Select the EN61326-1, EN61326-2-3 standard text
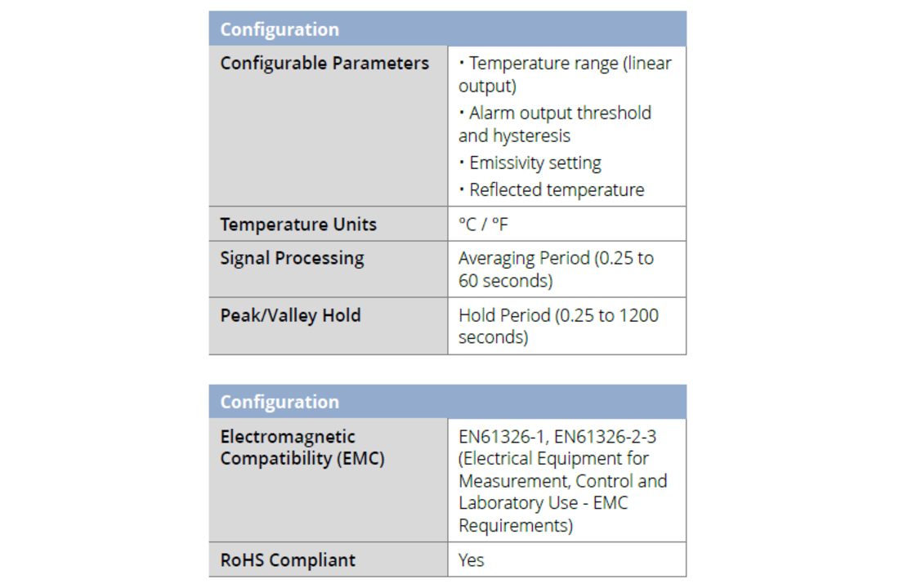 coord(557,437)
